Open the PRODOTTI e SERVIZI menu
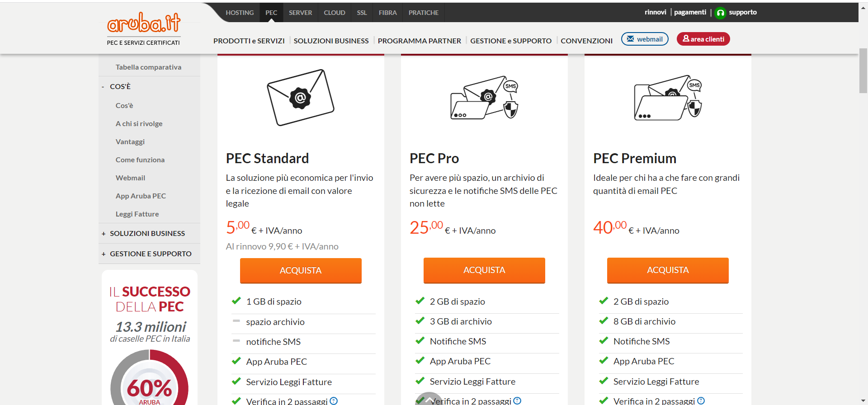 [x=249, y=40]
